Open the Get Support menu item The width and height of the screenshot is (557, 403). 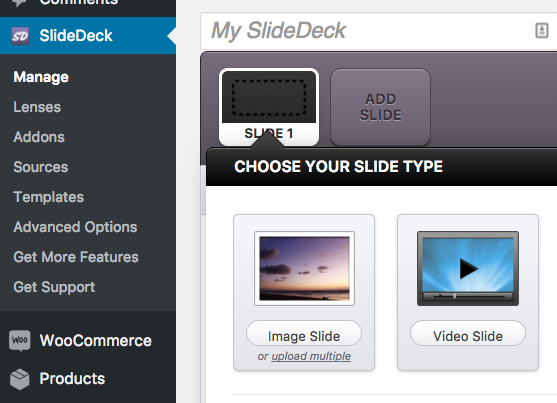tap(54, 287)
